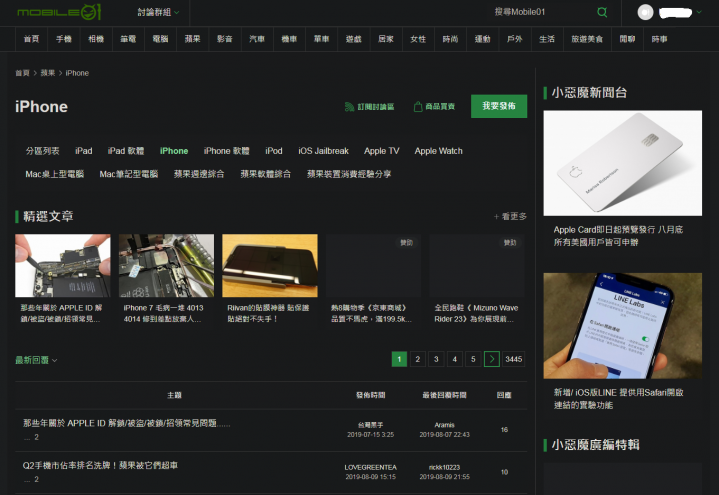Open APPLE ID featured article thumbnail
This screenshot has width=719, height=495.
coord(63,266)
